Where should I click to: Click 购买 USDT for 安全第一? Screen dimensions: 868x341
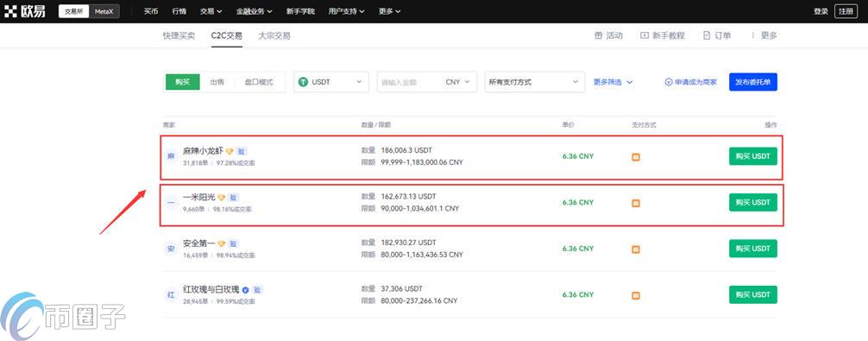[x=753, y=249]
